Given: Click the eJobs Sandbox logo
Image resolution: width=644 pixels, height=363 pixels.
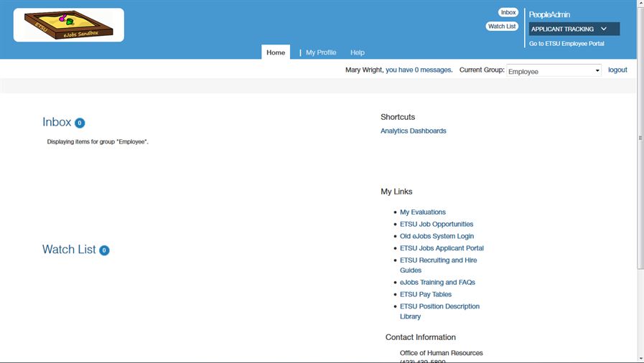Looking at the screenshot, I should (68, 25).
